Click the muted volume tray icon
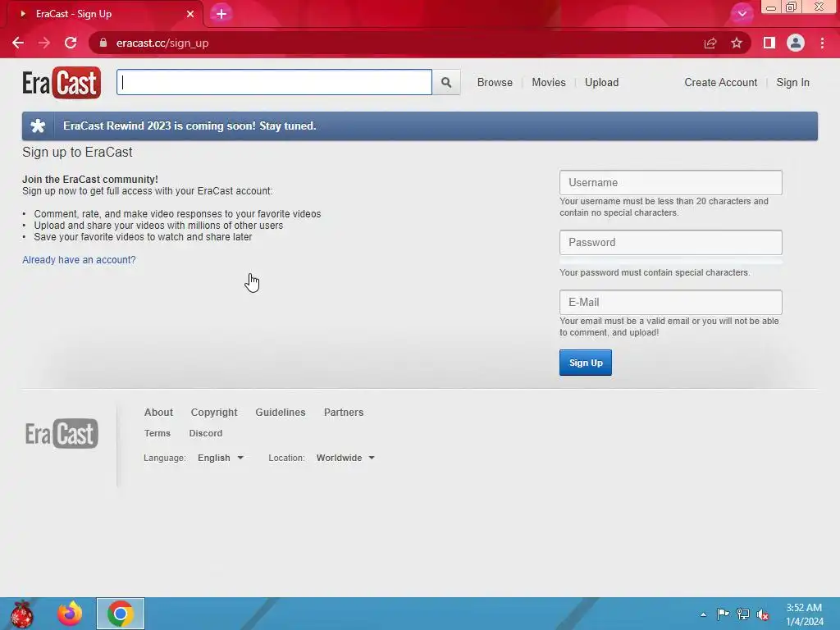The height and width of the screenshot is (630, 840). [x=763, y=614]
